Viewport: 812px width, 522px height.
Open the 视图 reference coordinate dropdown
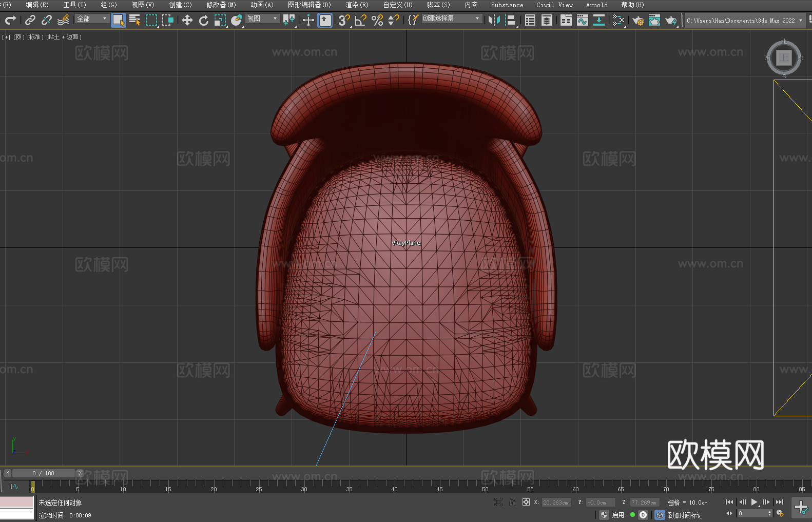coord(262,18)
